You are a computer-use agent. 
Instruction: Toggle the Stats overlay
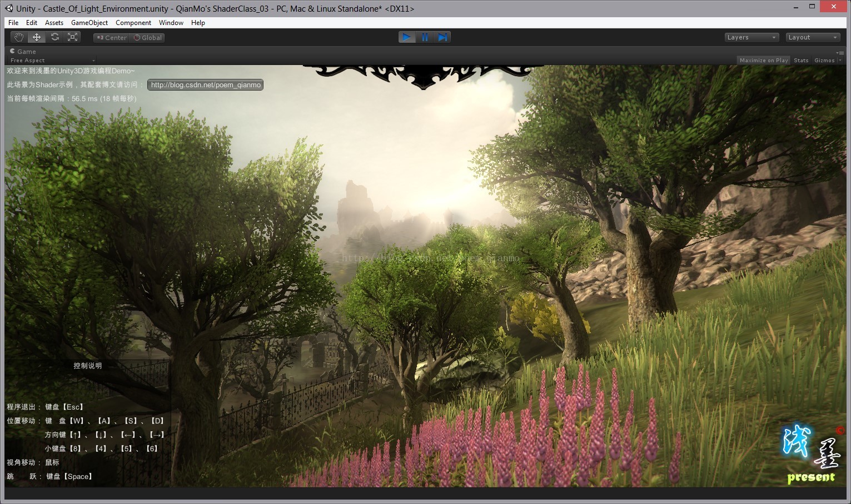point(801,60)
